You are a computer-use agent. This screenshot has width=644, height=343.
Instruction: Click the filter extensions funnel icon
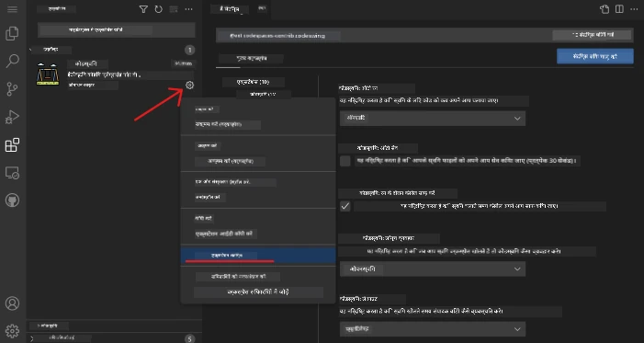click(143, 9)
